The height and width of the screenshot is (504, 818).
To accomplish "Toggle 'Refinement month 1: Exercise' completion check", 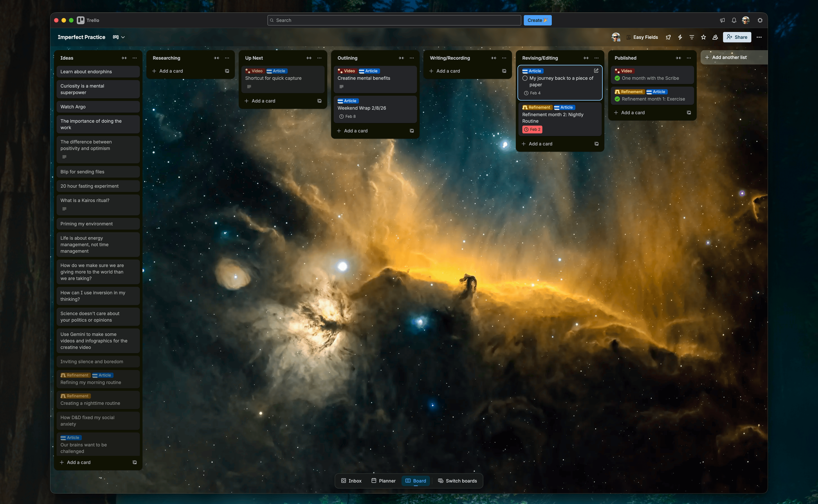I will [617, 99].
